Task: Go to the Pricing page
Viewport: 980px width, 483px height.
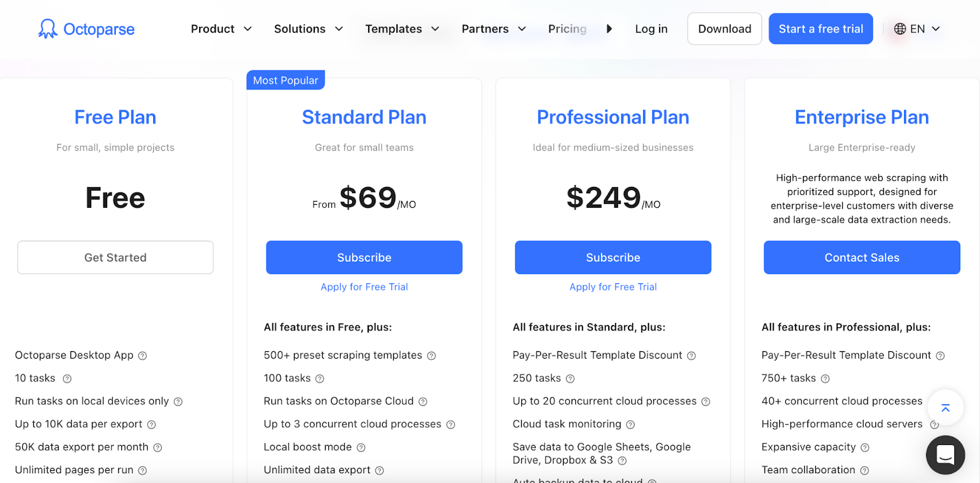Action: pyautogui.click(x=567, y=29)
